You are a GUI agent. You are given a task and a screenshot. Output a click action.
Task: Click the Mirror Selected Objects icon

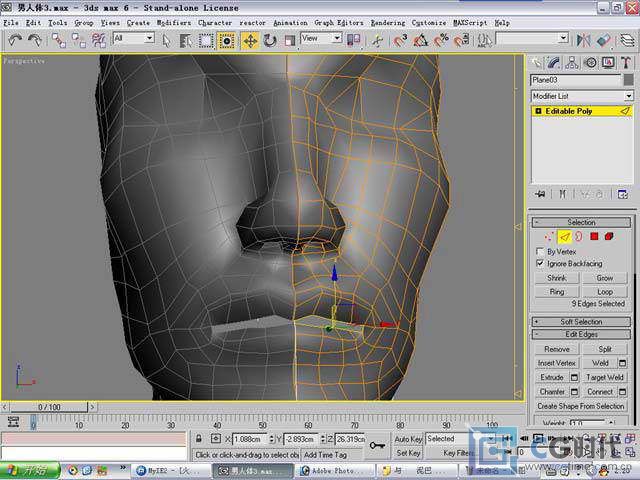[x=583, y=40]
